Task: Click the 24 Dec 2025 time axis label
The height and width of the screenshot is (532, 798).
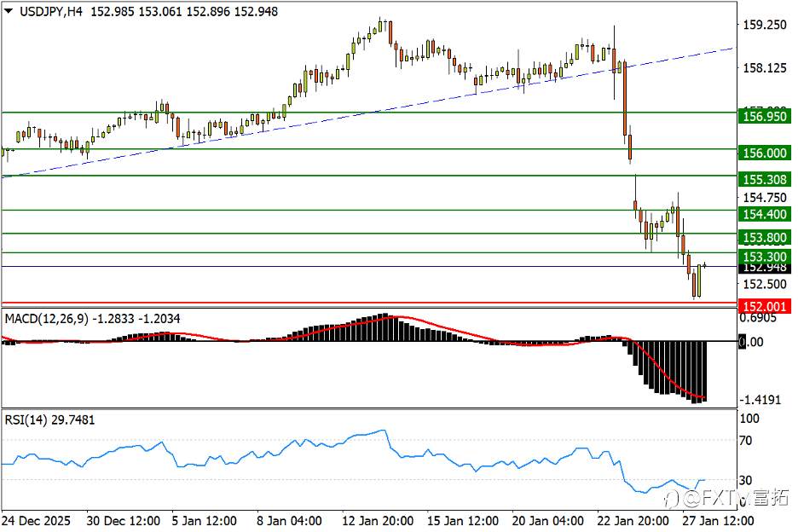Action: (36, 521)
